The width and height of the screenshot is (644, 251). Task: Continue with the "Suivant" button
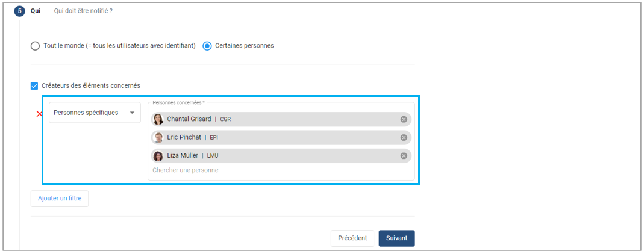(x=396, y=238)
